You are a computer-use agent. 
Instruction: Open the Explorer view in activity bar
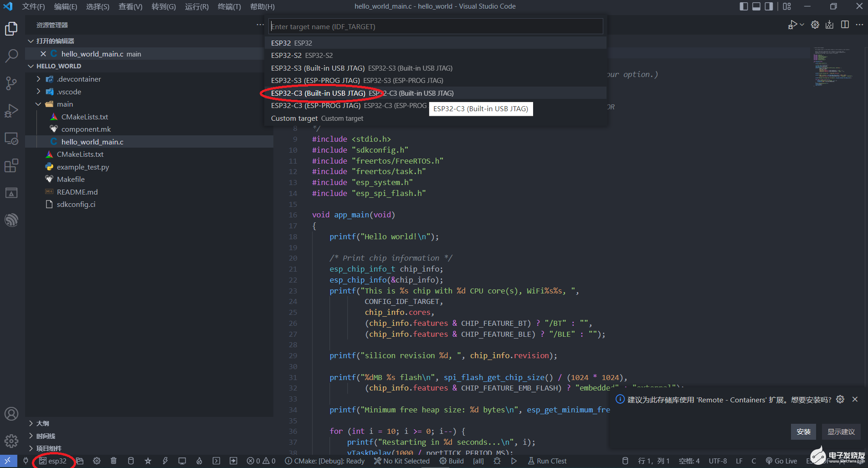click(x=11, y=29)
